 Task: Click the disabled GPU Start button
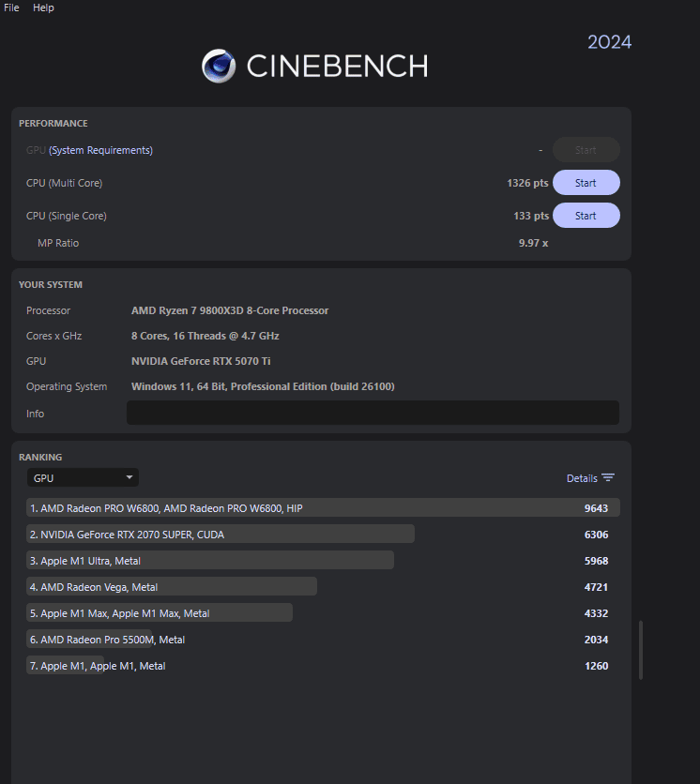tap(586, 149)
